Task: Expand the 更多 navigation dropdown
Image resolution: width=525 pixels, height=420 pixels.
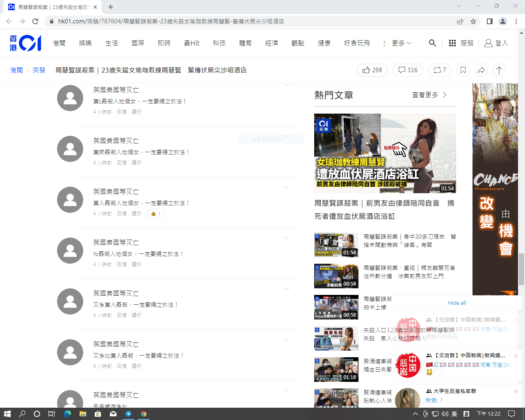Action: (402, 43)
